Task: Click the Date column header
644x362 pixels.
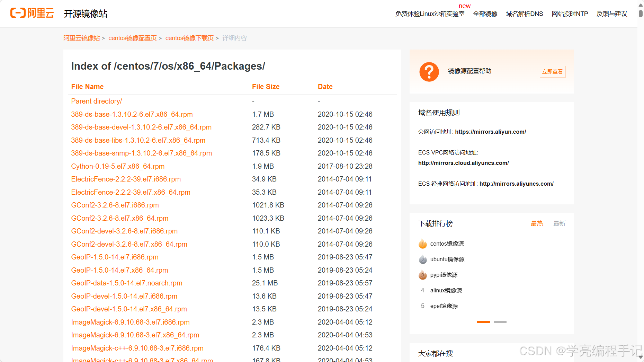Action: 325,87
